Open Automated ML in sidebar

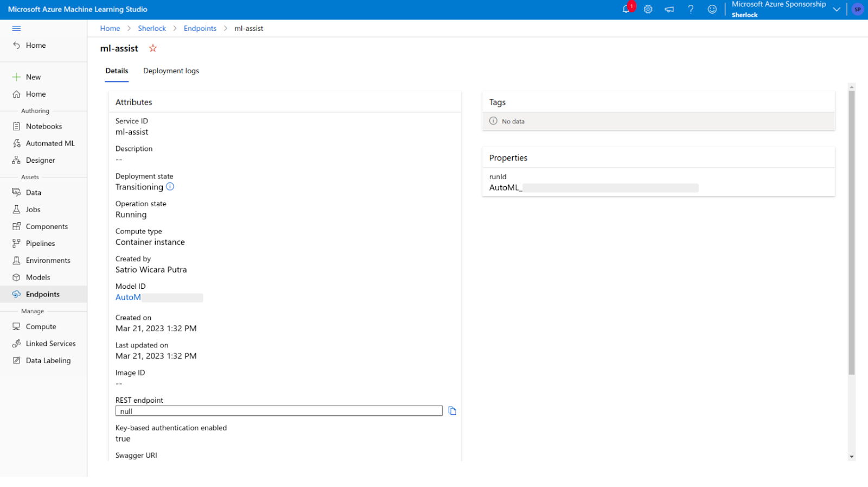coord(43,143)
